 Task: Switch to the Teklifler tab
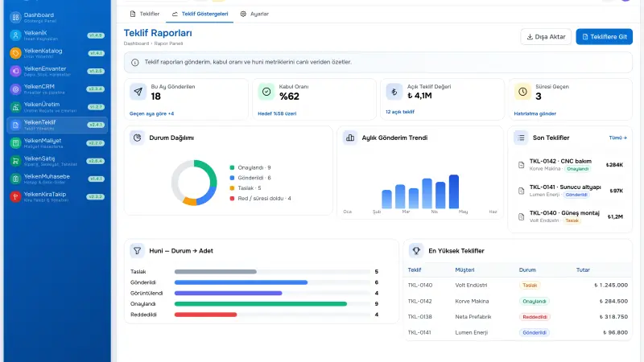(145, 14)
